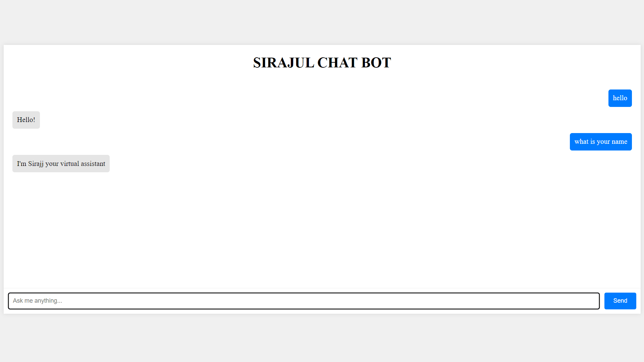Screen dimensions: 644x362
Task: Click the "I'm Sirajj your virtual assistant" bubble
Action: point(61,164)
